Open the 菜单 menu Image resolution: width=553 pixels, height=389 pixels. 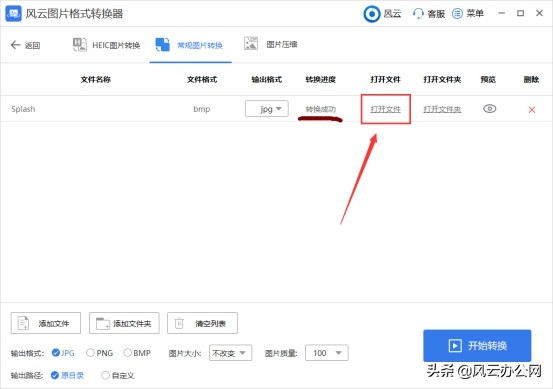[468, 14]
